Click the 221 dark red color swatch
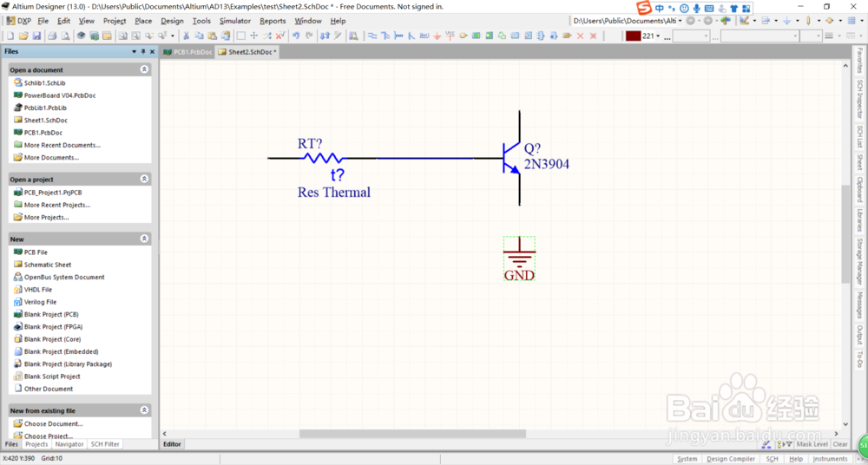The height and width of the screenshot is (465, 868). point(633,36)
